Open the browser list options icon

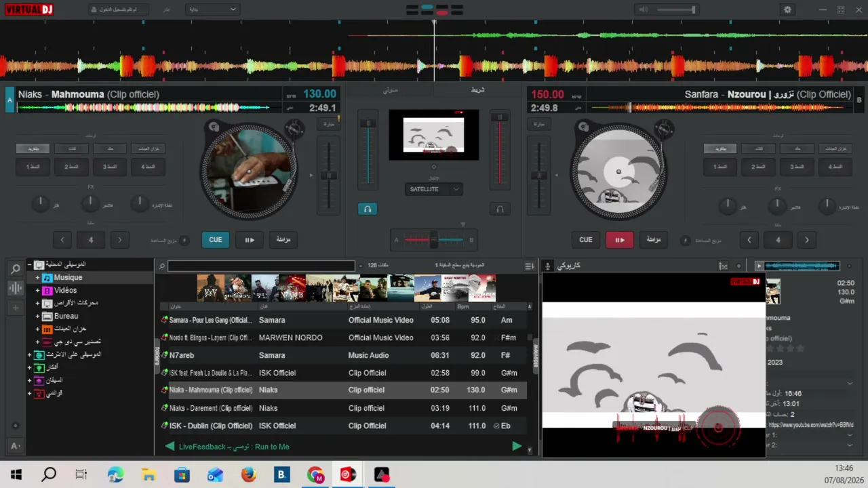[530, 266]
